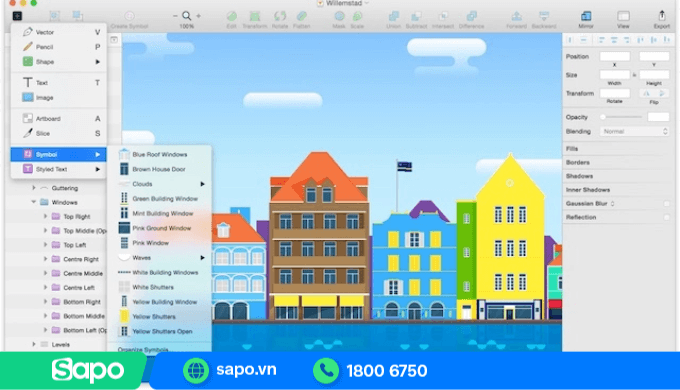Insert the Brown House Door symbol
Image resolution: width=680 pixels, height=390 pixels.
click(159, 169)
